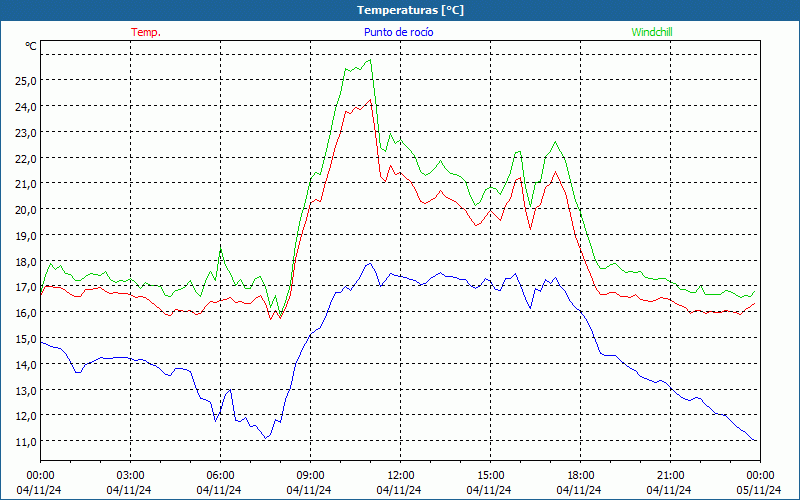Click the 23,0 y-axis value
The height and width of the screenshot is (500, 800).
pos(24,132)
